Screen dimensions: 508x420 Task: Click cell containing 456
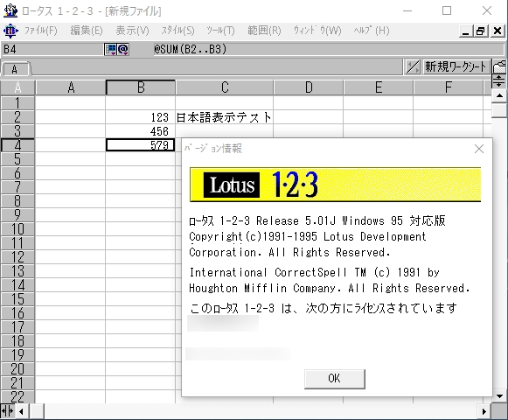[140, 131]
